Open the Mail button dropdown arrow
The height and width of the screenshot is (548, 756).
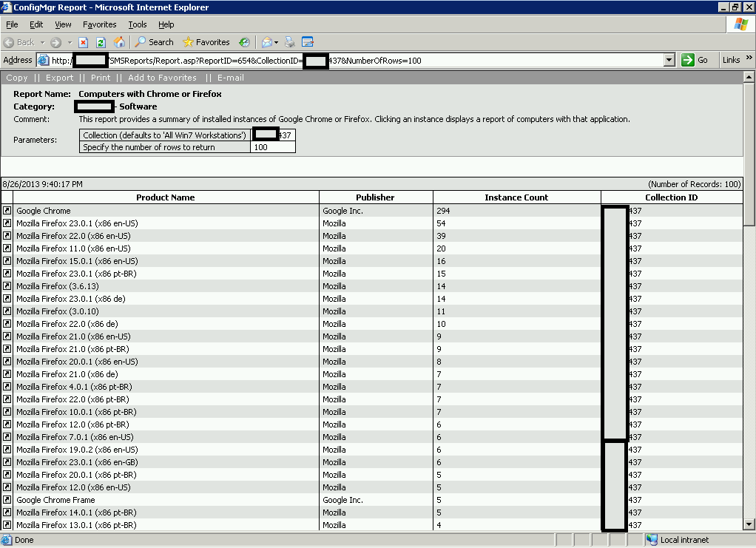(276, 42)
